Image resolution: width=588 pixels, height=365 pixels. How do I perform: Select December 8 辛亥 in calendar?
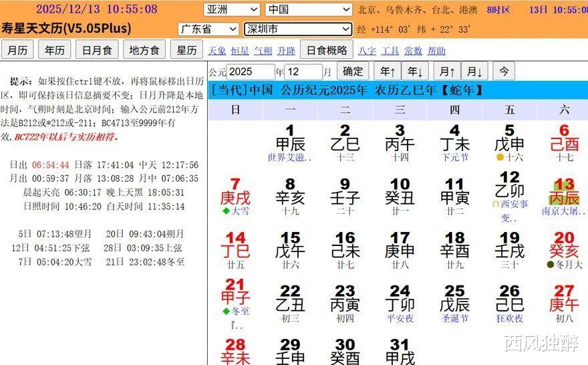pyautogui.click(x=290, y=196)
